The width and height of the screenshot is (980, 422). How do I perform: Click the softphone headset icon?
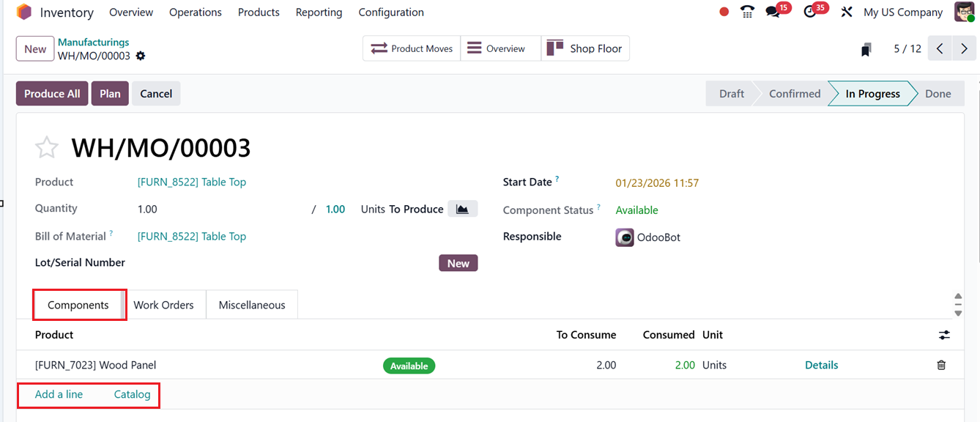coord(746,12)
